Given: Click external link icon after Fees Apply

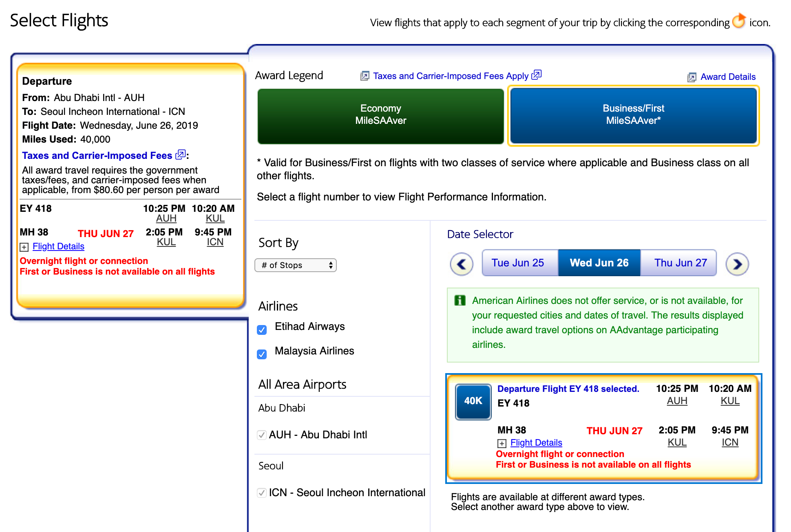Looking at the screenshot, I should click(x=537, y=75).
